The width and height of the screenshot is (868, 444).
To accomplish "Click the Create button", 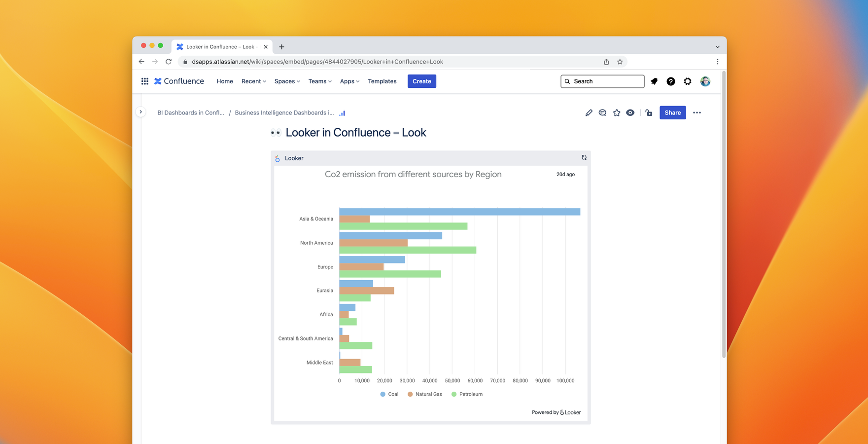I will tap(422, 81).
